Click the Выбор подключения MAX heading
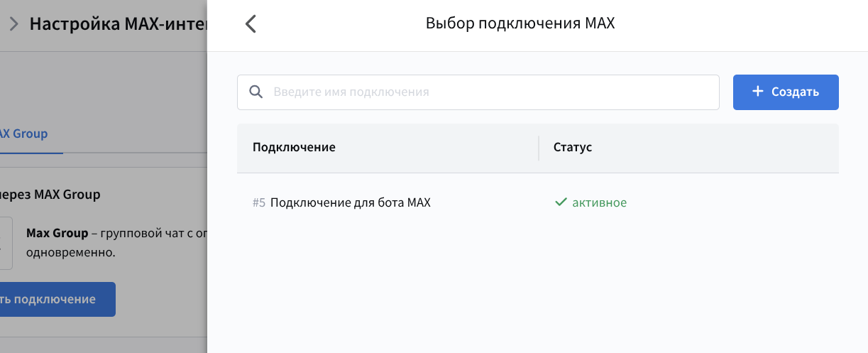Viewport: 868px width, 353px height. coord(520,23)
